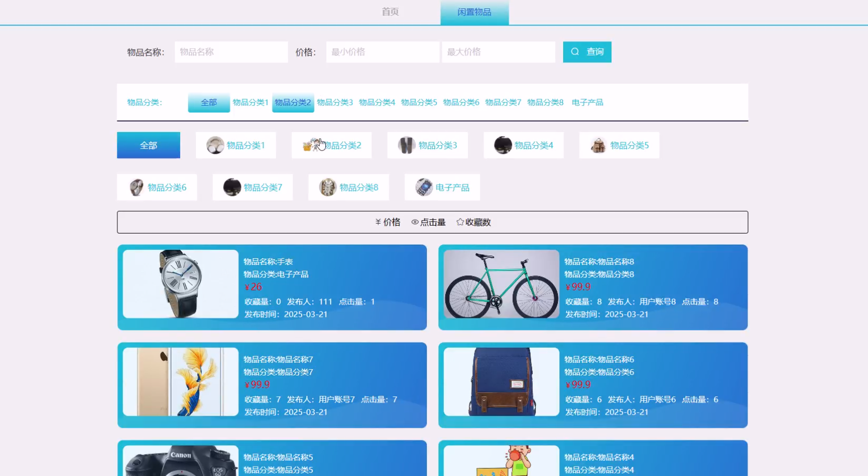Click the 物品分类2 label in image category grid

pos(343,145)
